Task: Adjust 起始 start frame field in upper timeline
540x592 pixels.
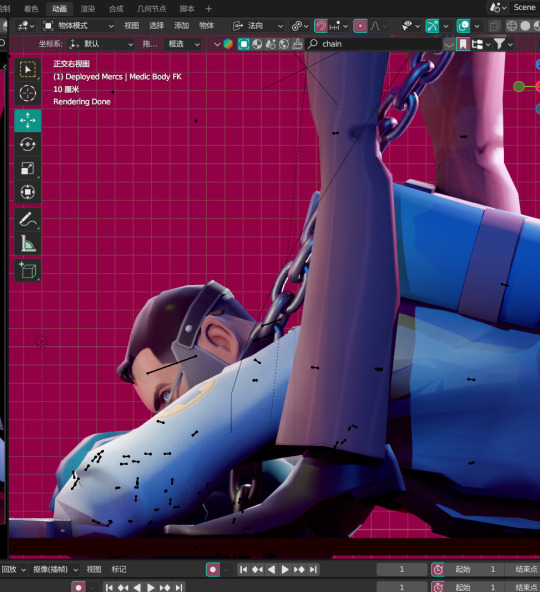Action: [475, 569]
